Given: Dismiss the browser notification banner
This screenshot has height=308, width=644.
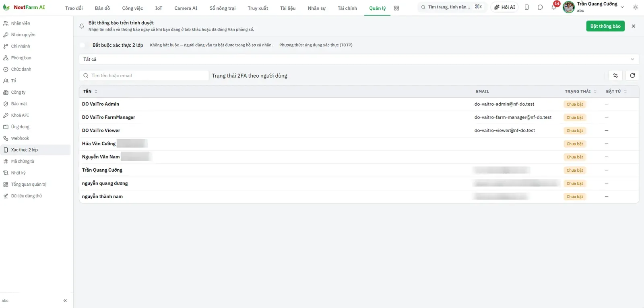Looking at the screenshot, I should pyautogui.click(x=634, y=26).
